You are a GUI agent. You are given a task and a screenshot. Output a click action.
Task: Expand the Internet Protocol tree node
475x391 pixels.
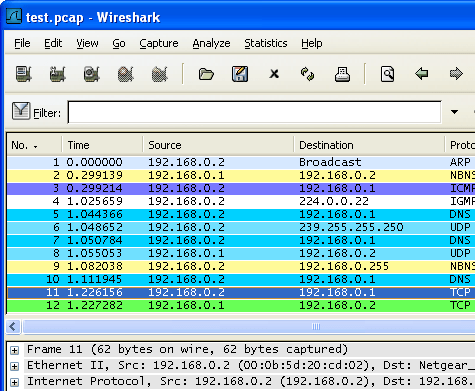click(x=14, y=382)
